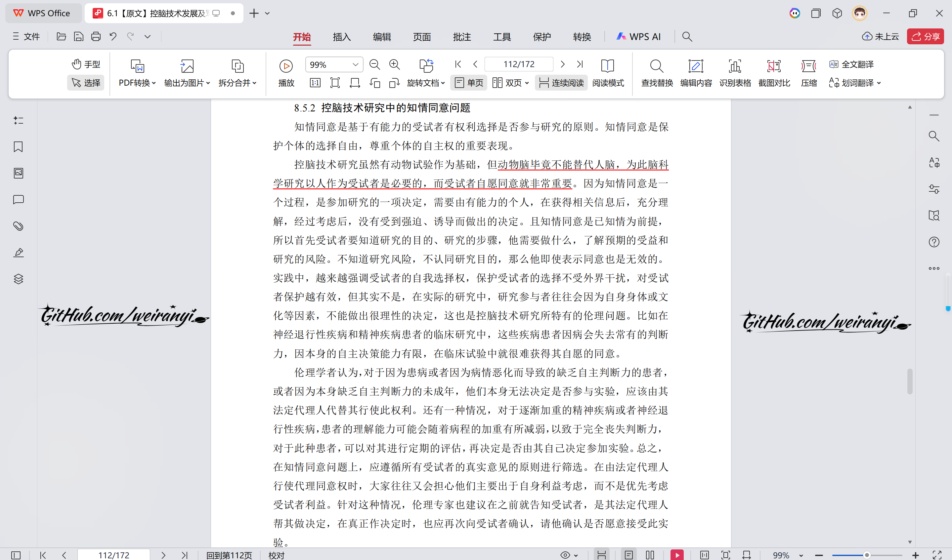The height and width of the screenshot is (560, 952).
Task: Click the 分享 share button
Action: click(925, 36)
